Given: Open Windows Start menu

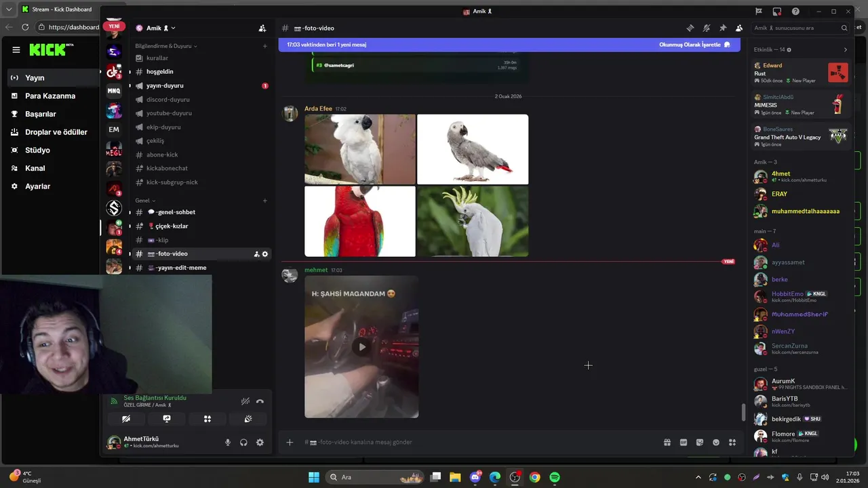Looking at the screenshot, I should point(314,477).
